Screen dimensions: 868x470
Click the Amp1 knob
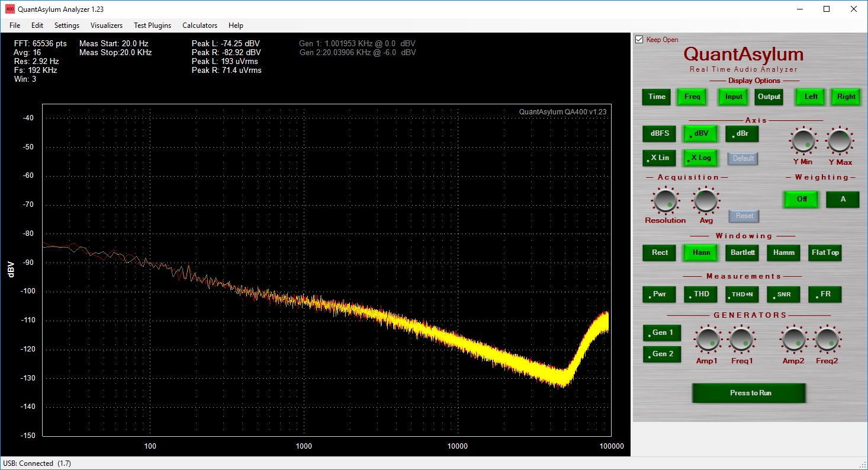point(708,340)
